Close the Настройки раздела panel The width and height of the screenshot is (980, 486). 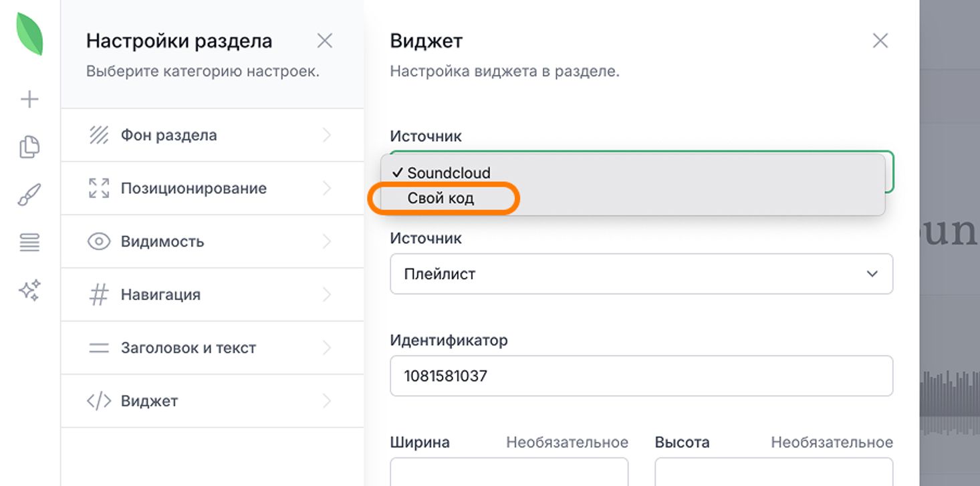pos(325,41)
